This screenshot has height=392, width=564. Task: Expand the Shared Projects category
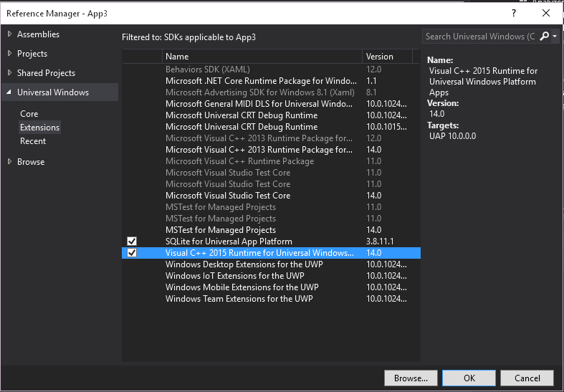coord(9,73)
